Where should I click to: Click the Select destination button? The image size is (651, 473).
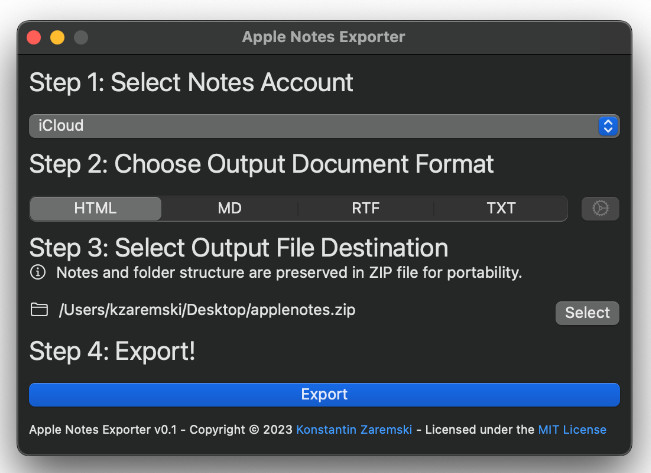tap(587, 313)
